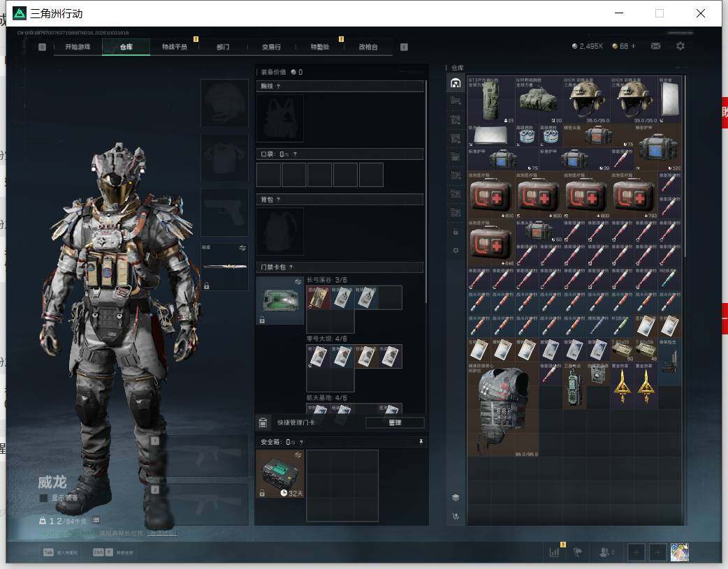Switch to the 部门 tab

pyautogui.click(x=223, y=47)
